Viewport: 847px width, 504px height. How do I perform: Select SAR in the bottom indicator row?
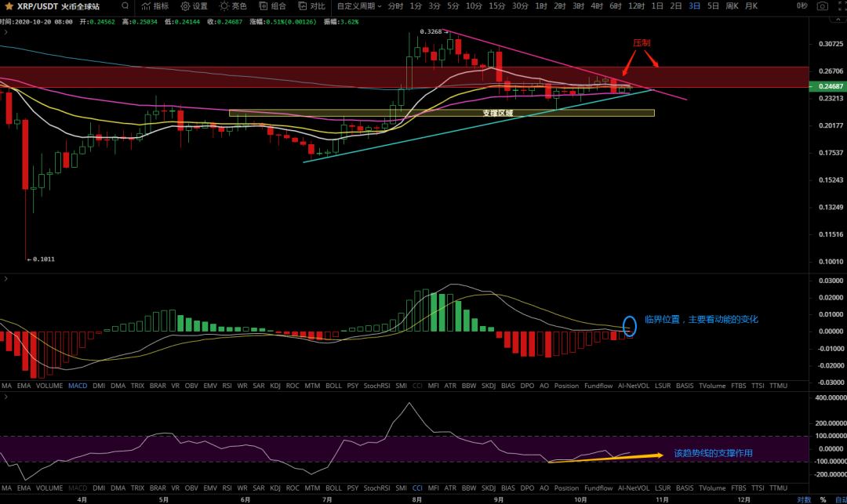(x=259, y=488)
